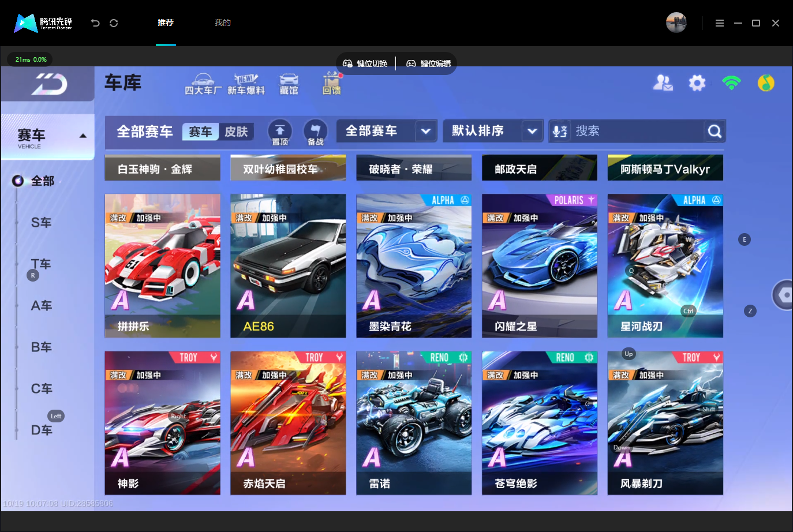Open the friends icon in garage header
The width and height of the screenshot is (793, 532).
[x=663, y=83]
